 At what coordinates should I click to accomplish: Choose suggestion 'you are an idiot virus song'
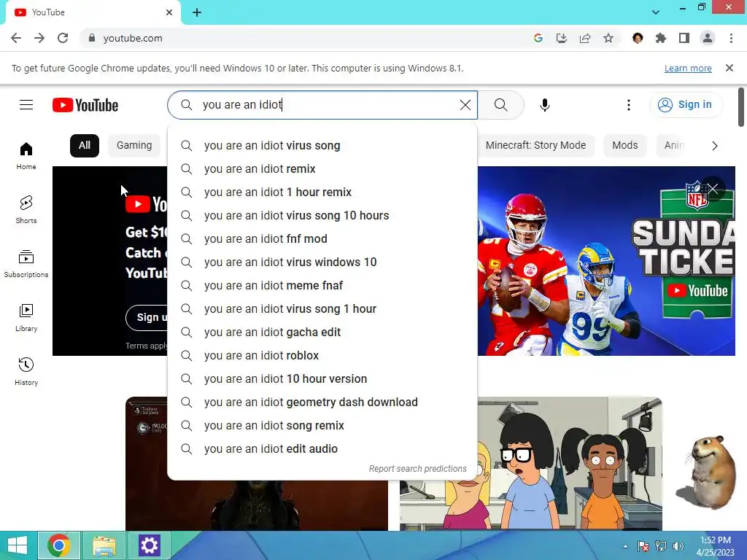click(x=322, y=146)
